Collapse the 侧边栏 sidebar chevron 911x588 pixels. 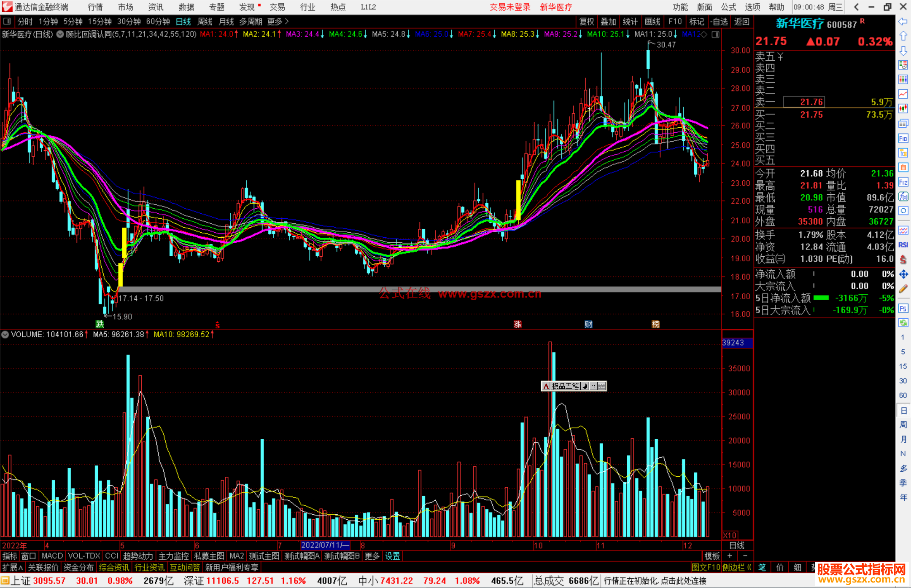(x=749, y=567)
